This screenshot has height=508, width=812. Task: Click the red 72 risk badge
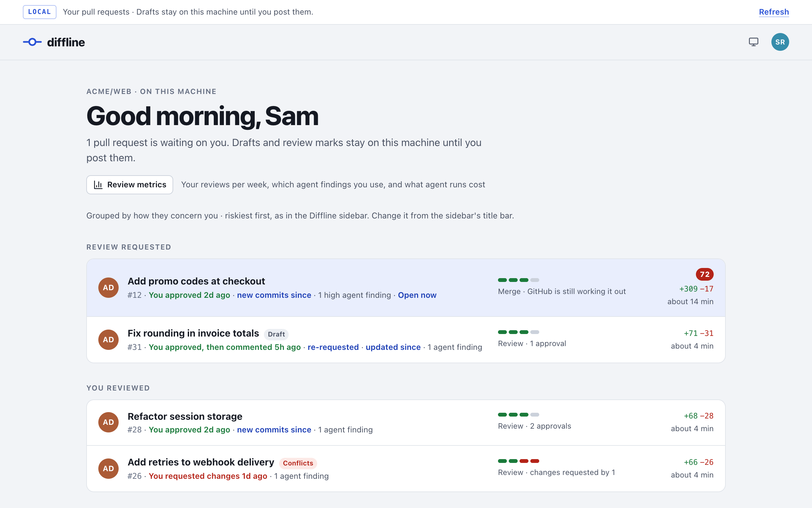pos(704,274)
